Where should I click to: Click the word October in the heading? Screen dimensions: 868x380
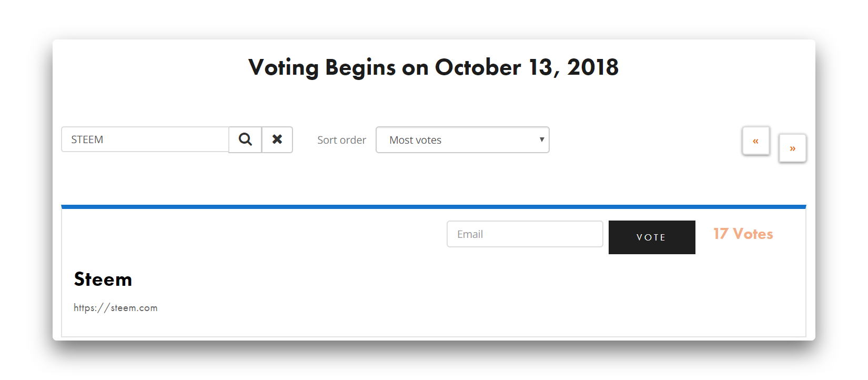click(x=478, y=67)
